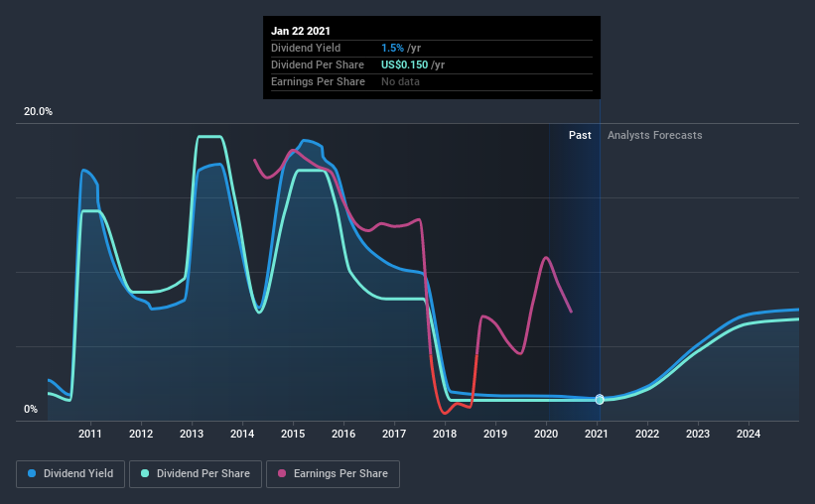Screen dimensions: 815x504
Task: Click the 'Earnings Per Share' row label in tooltip
Action: click(x=318, y=81)
